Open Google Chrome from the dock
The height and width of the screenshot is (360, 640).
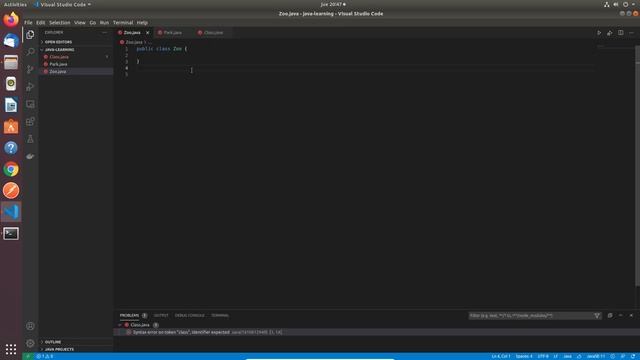click(x=11, y=169)
